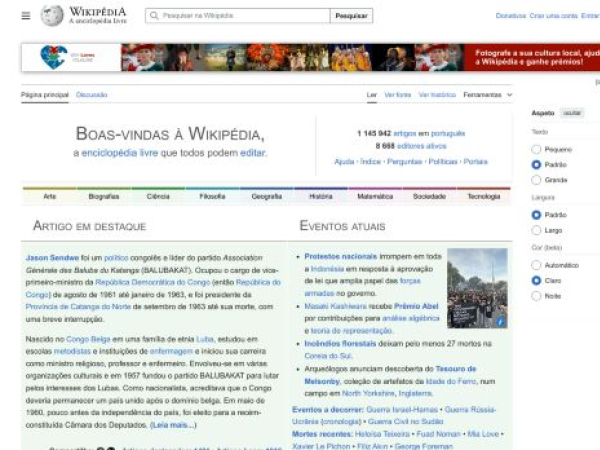Open the português link

tap(448, 133)
